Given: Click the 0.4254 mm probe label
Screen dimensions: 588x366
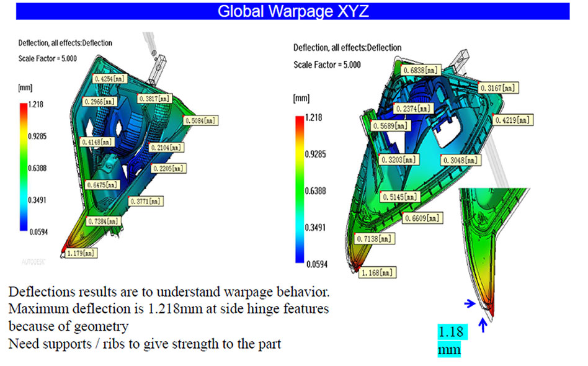Looking at the screenshot, I should point(112,79).
